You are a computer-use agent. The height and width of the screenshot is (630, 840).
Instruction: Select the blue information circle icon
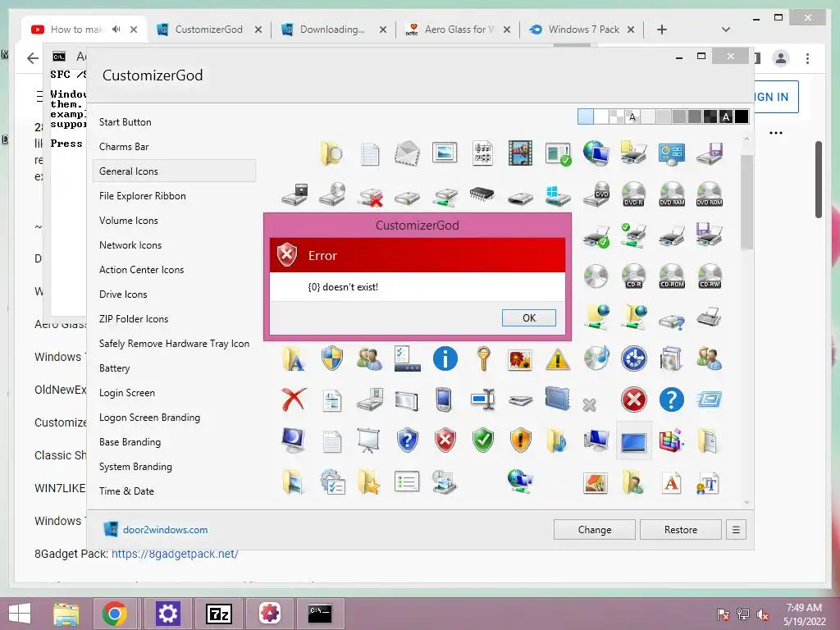[x=445, y=359]
